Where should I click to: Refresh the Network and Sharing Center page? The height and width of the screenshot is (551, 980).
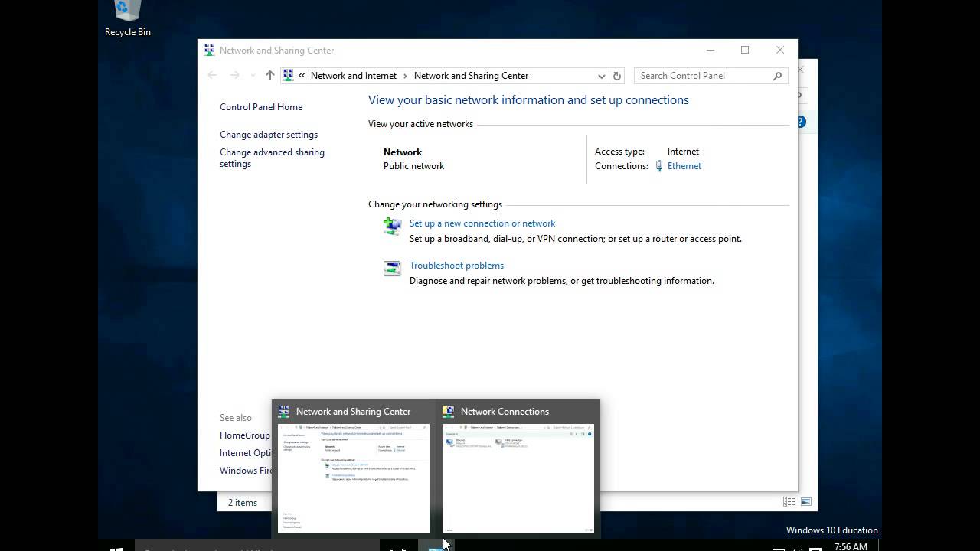click(x=617, y=76)
